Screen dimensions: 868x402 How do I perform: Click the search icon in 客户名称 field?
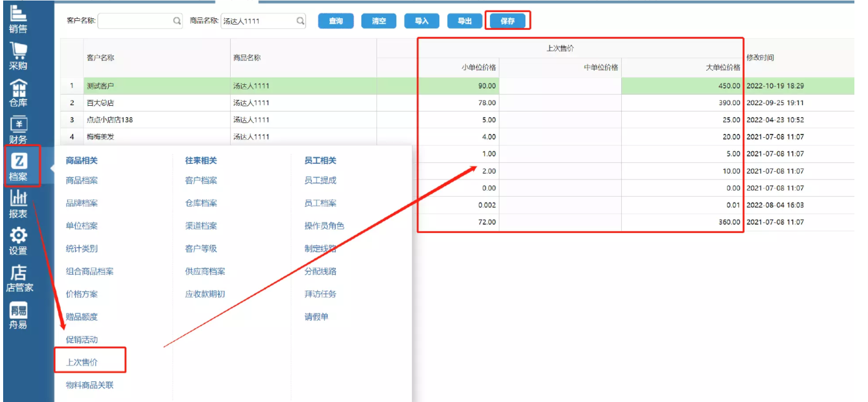(177, 21)
